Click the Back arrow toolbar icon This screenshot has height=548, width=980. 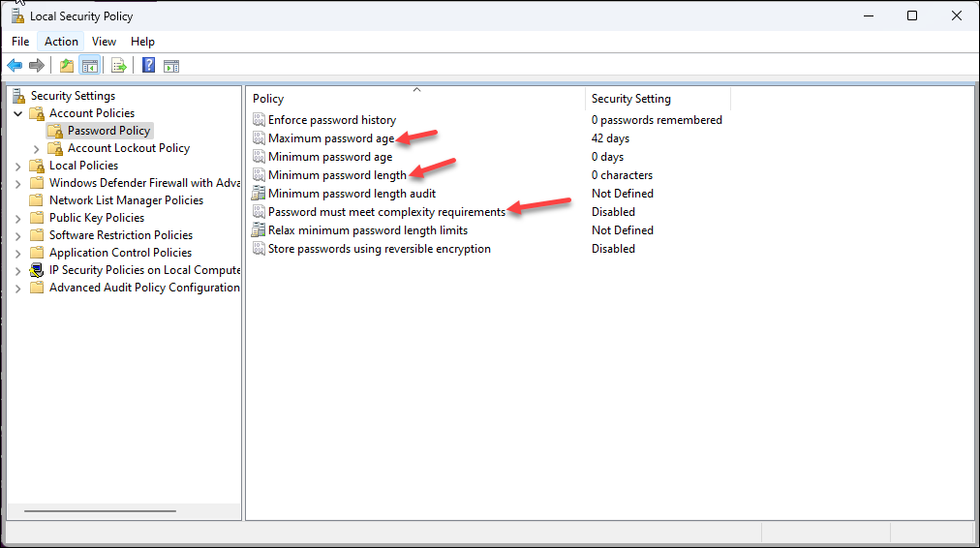(x=14, y=66)
